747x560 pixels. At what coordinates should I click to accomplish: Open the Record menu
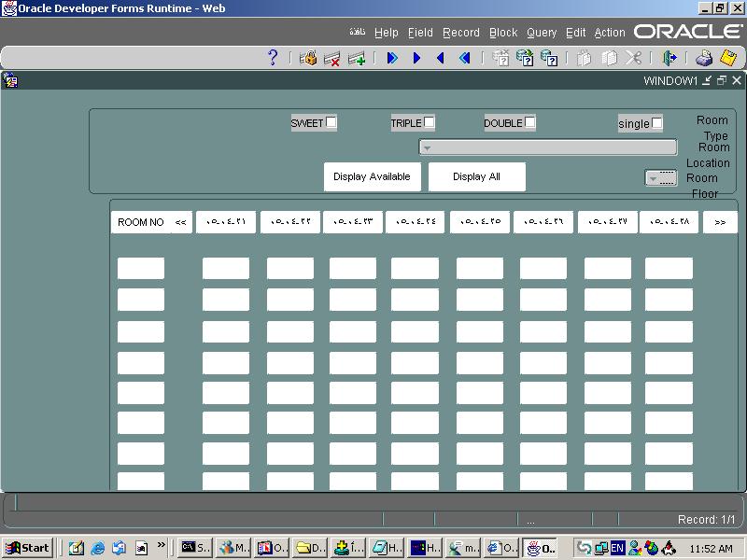460,33
